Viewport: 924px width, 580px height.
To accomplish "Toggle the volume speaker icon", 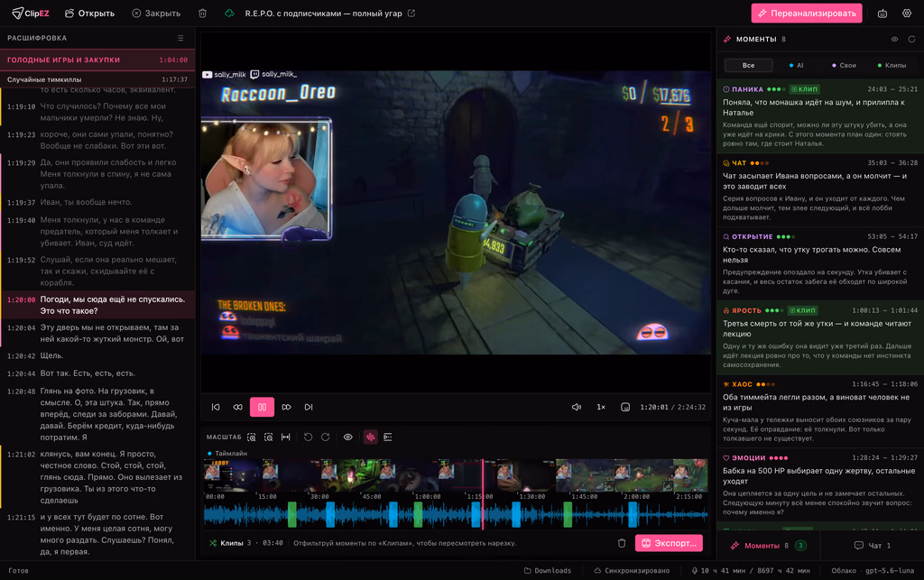I will 577,407.
